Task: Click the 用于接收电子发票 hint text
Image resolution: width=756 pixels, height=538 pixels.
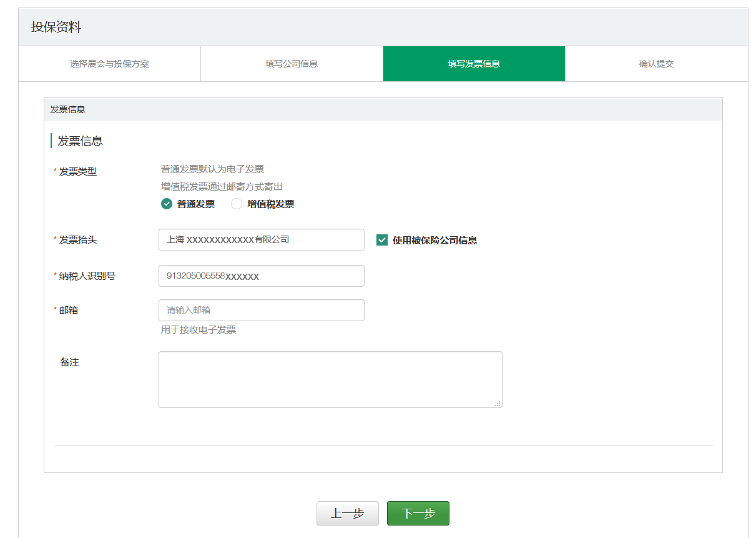Action: 199,330
